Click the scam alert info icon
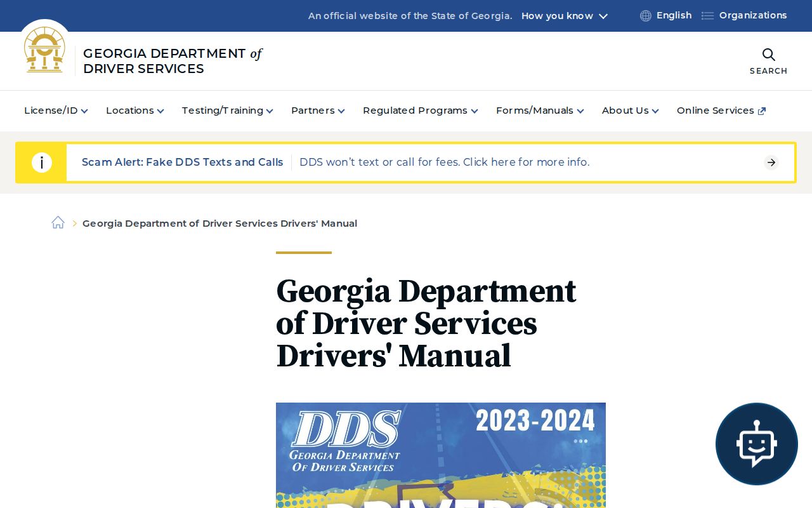 pyautogui.click(x=42, y=163)
